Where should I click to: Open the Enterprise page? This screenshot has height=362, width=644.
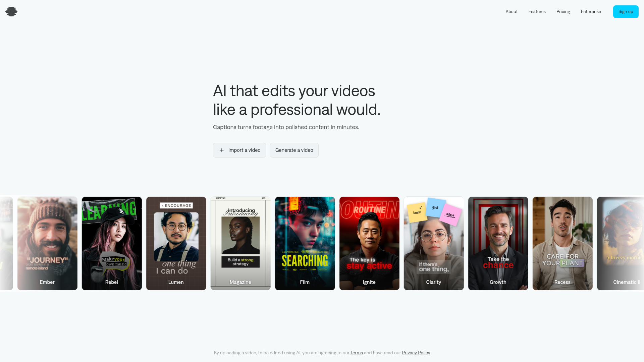coord(591,11)
